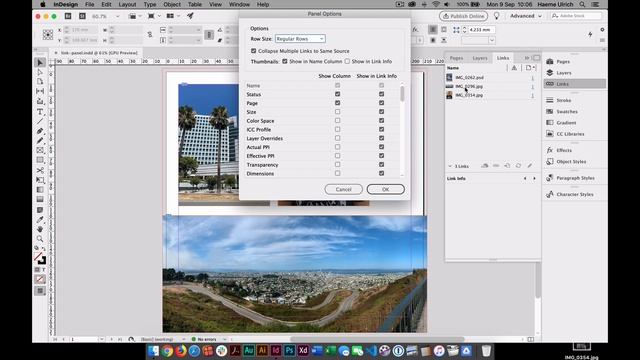Image resolution: width=640 pixels, height=360 pixels.
Task: Uncheck ICC Profile Show in Link Info
Action: pyautogui.click(x=382, y=129)
